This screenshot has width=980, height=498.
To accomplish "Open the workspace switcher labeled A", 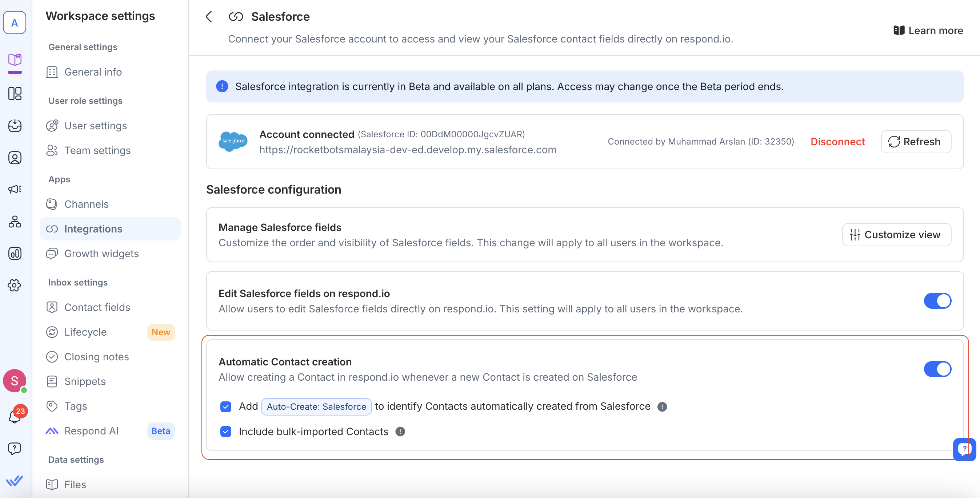I will [15, 23].
